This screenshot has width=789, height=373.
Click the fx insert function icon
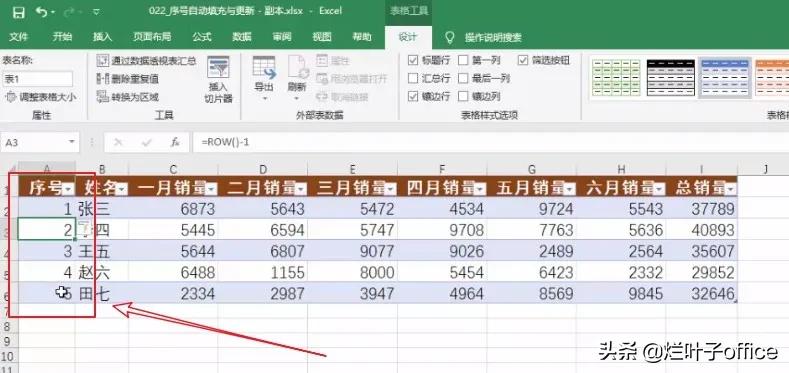[x=175, y=142]
